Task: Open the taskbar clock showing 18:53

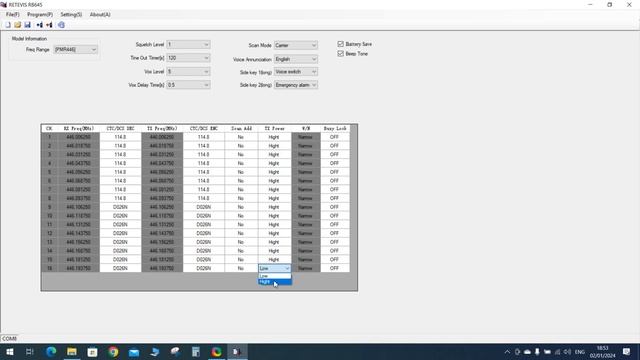Action: (x=602, y=352)
